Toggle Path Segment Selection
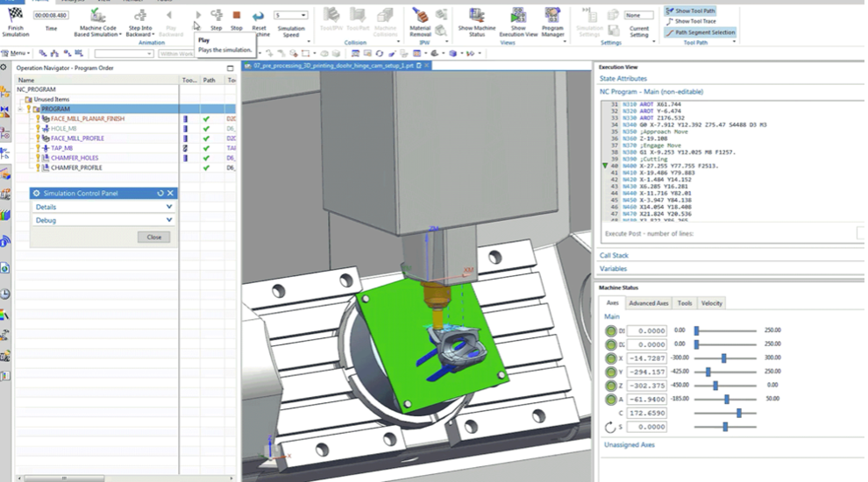This screenshot has height=482, width=868. pos(700,32)
